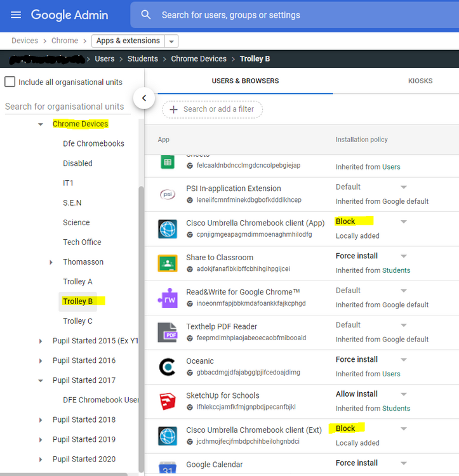Screen dimensions: 459x476
Task: Open Students in the organisational path bar
Action: click(x=143, y=58)
